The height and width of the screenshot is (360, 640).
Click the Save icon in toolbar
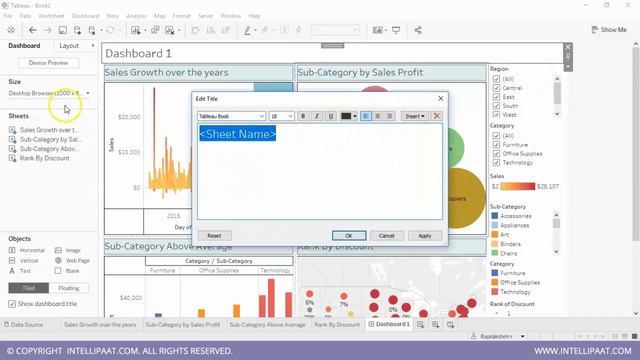click(62, 30)
